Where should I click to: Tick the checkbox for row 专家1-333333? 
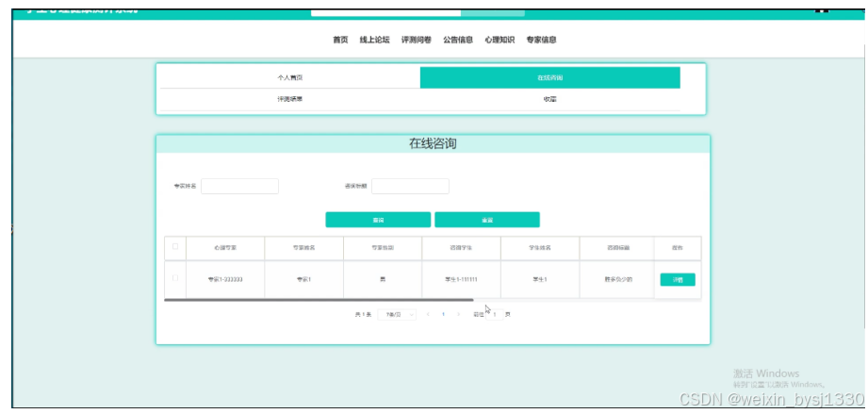pos(175,278)
